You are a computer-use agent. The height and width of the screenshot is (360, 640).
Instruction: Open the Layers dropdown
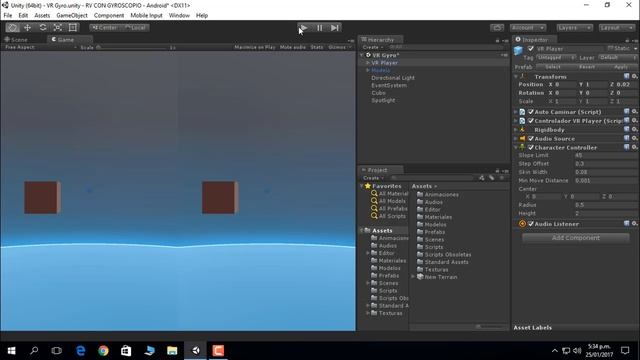[x=574, y=28]
